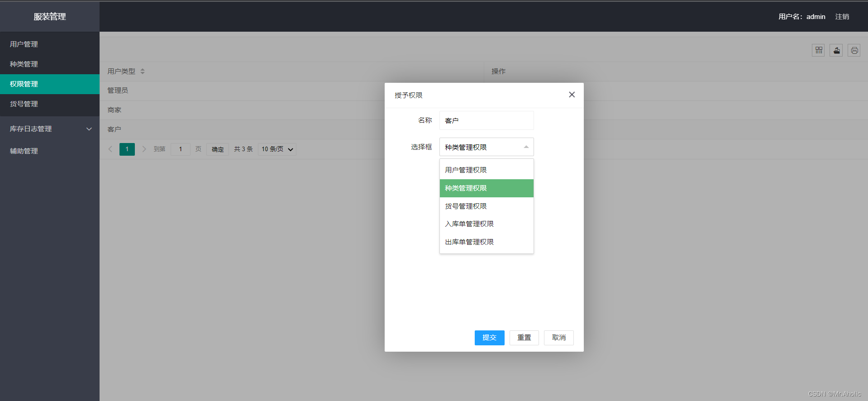Image resolution: width=868 pixels, height=401 pixels.
Task: Choose 入库单管理权限 option
Action: click(486, 224)
